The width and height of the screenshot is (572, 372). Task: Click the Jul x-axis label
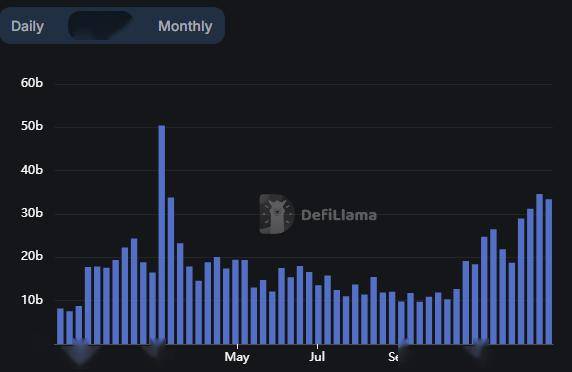point(317,356)
